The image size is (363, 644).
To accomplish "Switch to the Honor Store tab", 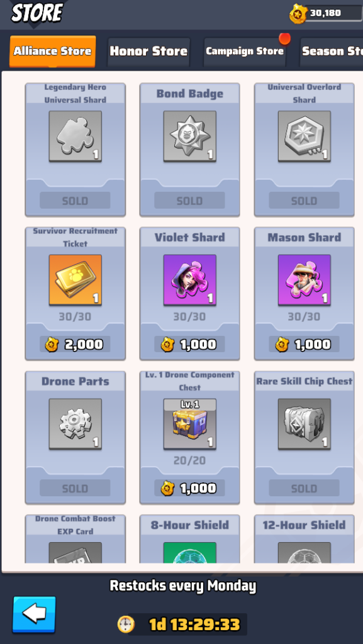I will pos(148,52).
